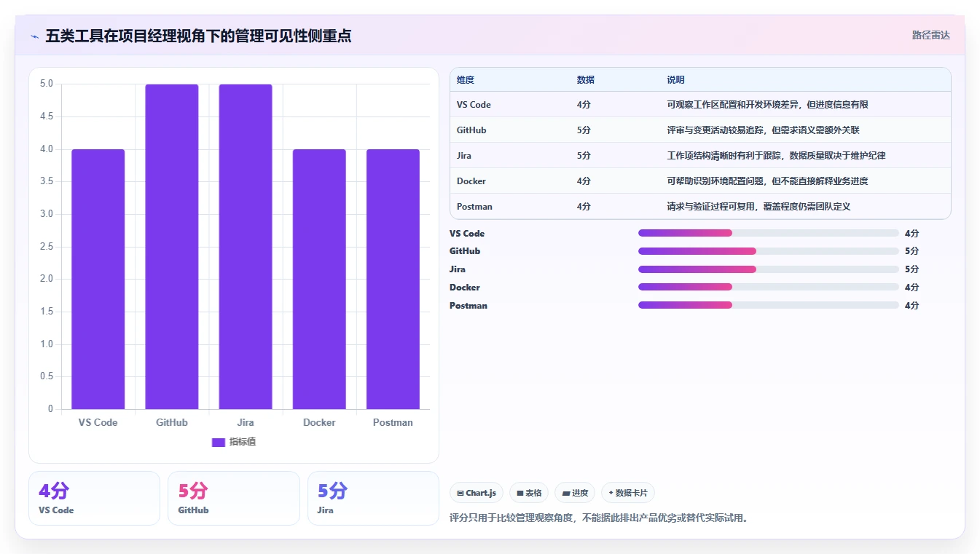Select the Jira table row name

(464, 156)
